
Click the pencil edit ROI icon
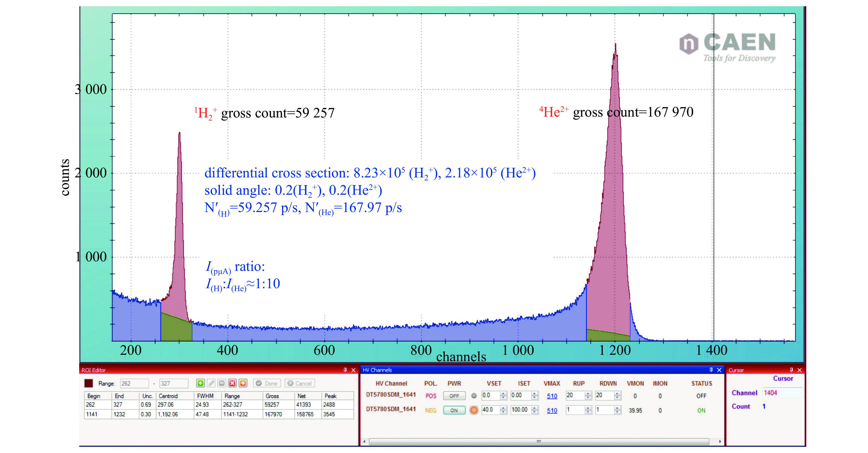(211, 383)
